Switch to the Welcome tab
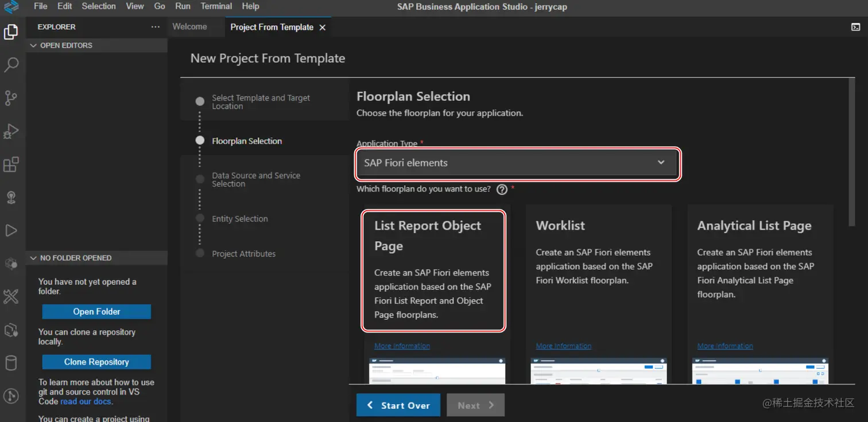 189,26
